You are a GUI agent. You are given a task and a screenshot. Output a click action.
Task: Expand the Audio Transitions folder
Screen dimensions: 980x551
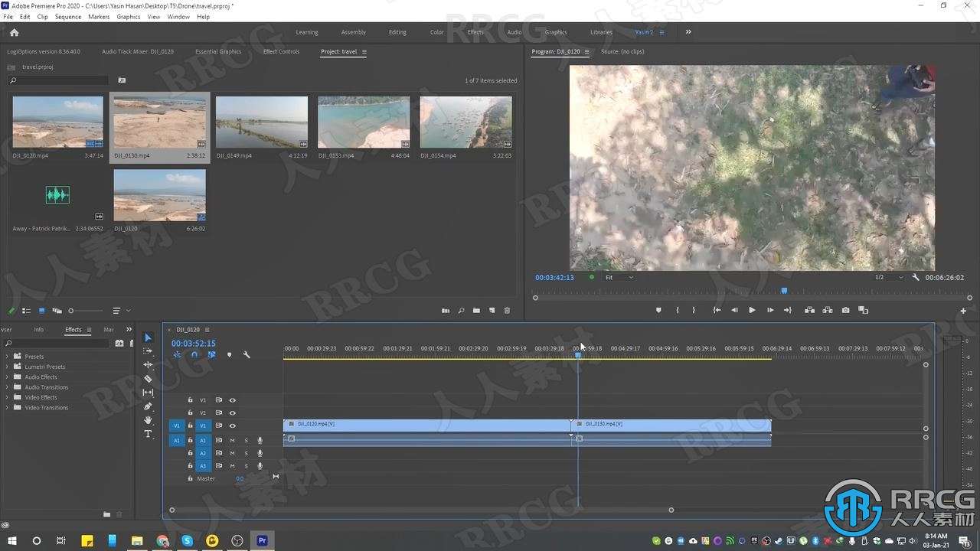tap(8, 387)
